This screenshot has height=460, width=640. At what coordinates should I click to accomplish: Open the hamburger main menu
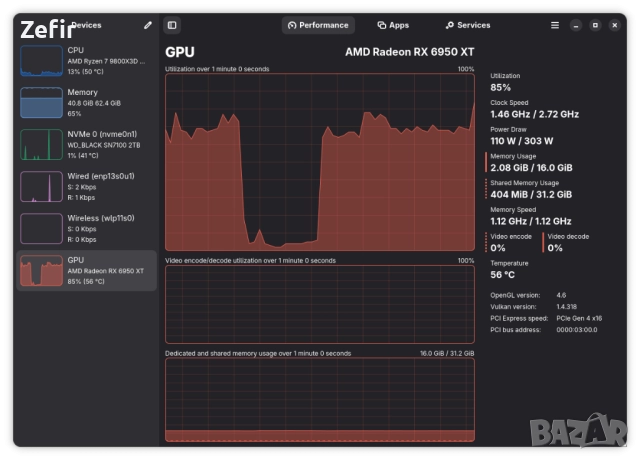(555, 25)
